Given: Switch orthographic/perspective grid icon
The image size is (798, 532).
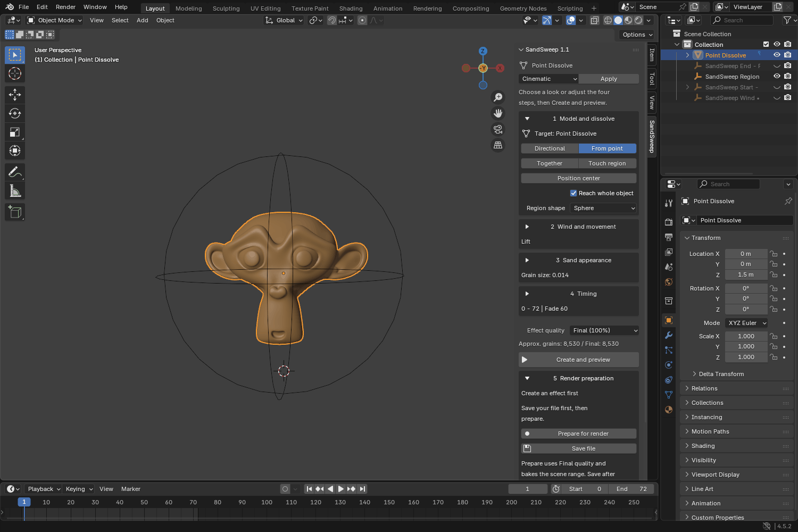Looking at the screenshot, I should 498,145.
